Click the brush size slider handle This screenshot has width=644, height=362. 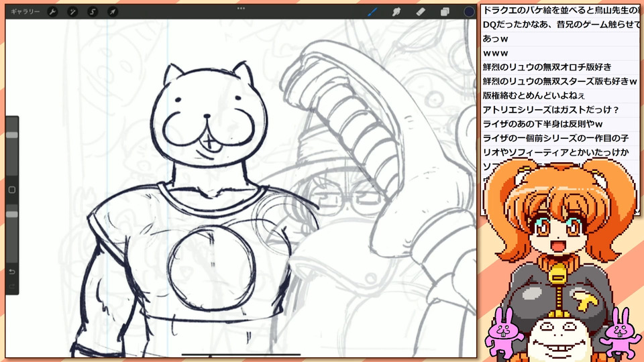12,135
